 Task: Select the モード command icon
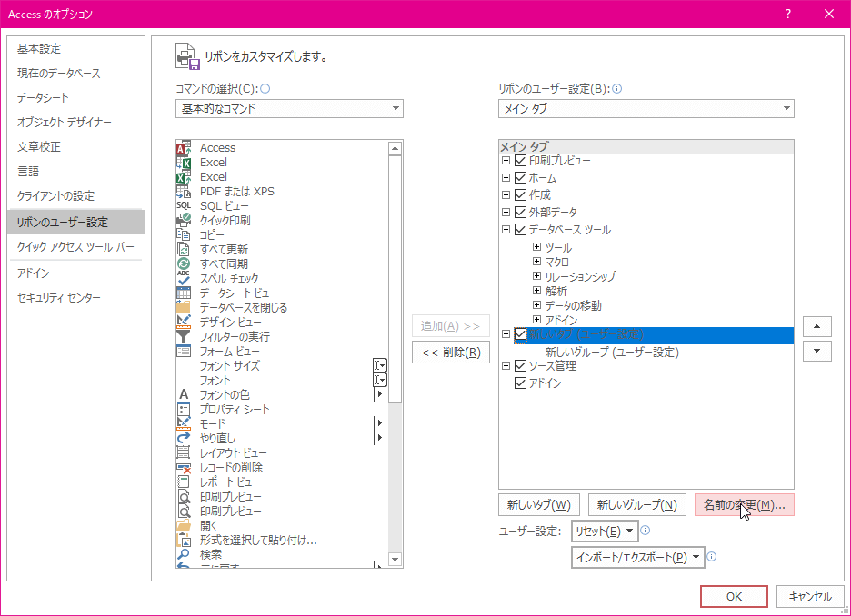[x=184, y=424]
